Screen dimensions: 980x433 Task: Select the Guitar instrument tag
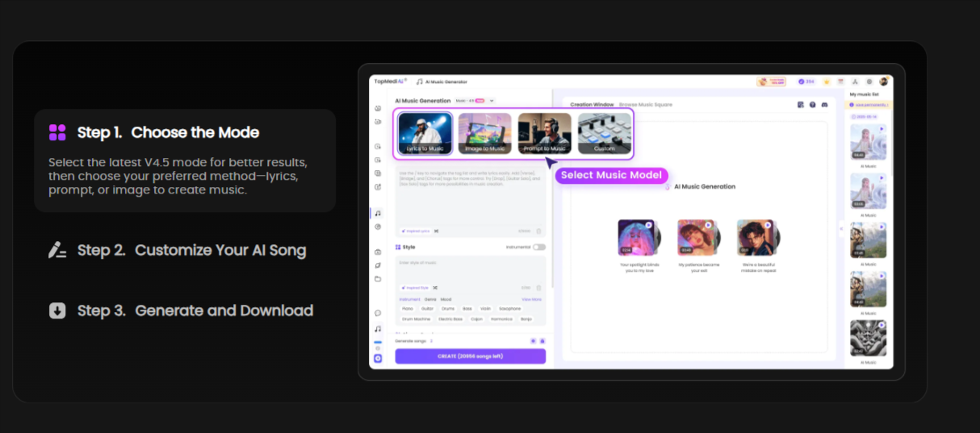point(427,309)
